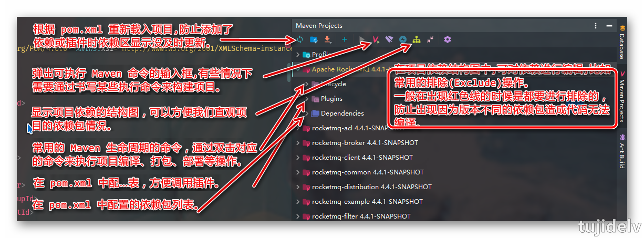644x238 pixels.
Task: Show the Maven dependencies diagram
Action: click(x=417, y=39)
